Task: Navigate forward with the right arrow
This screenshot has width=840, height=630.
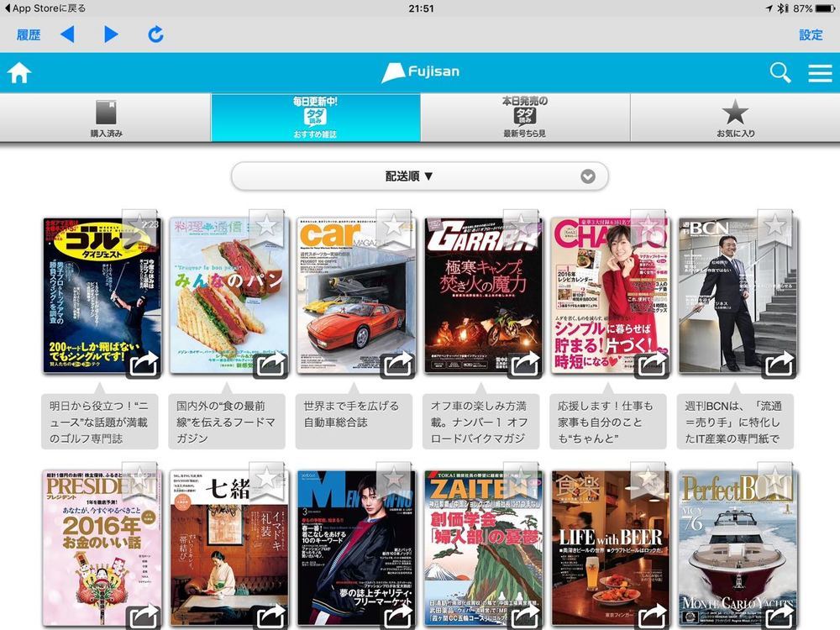Action: pos(111,34)
